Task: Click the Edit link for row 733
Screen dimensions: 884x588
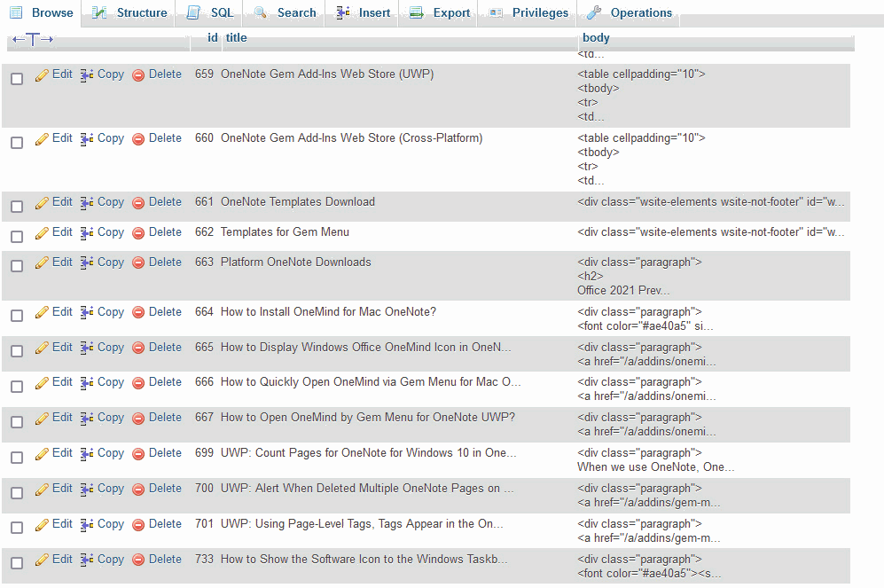Action: tap(62, 560)
